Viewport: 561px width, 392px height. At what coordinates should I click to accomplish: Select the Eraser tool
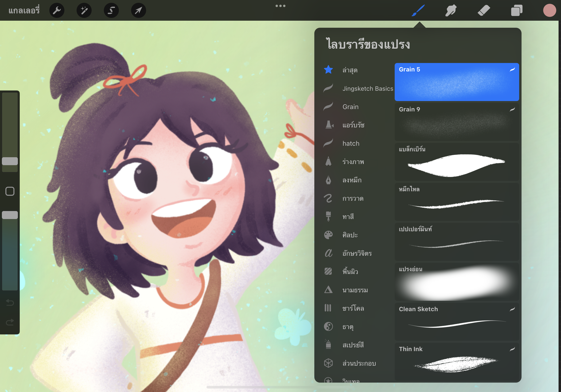coord(484,11)
